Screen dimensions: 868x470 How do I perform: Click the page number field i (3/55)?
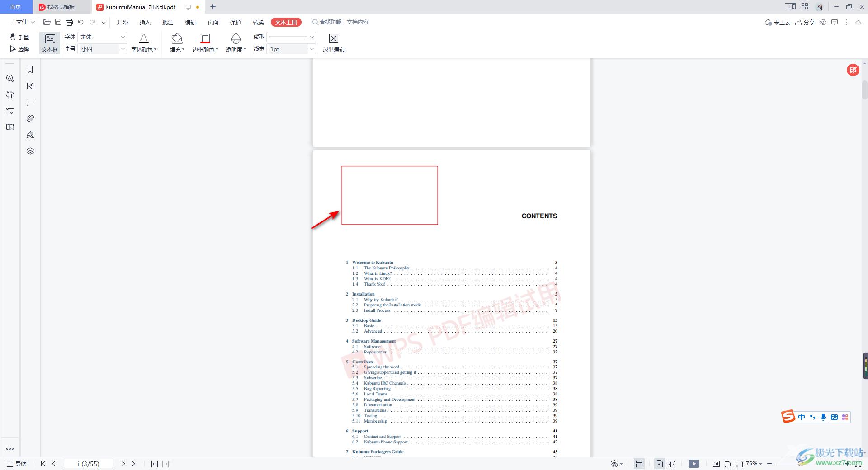(89, 464)
